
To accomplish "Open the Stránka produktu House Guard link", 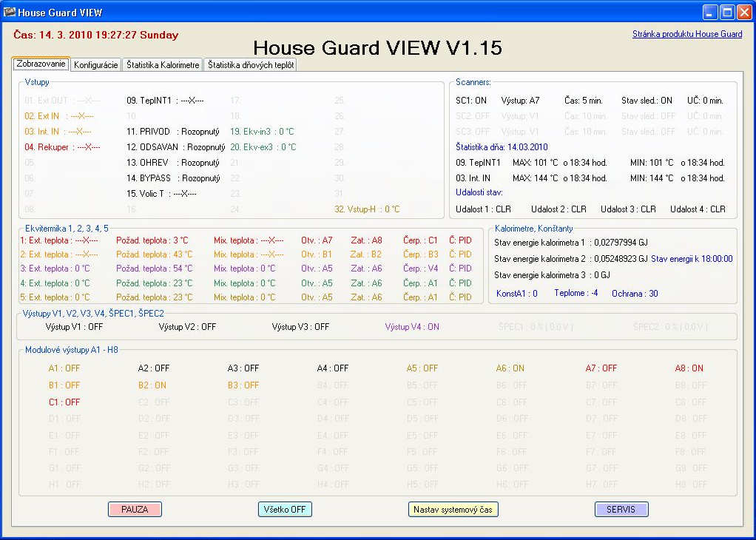I will pyautogui.click(x=687, y=34).
